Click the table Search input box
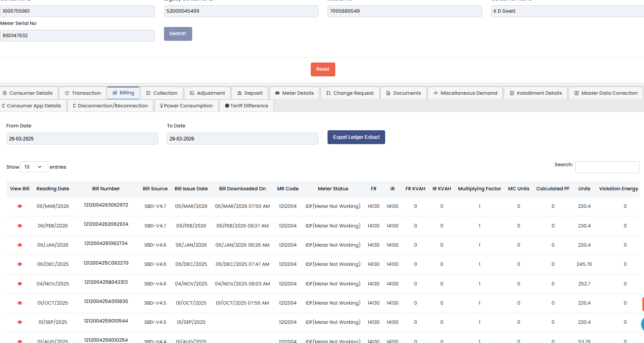The height and width of the screenshot is (343, 644). coord(607,167)
